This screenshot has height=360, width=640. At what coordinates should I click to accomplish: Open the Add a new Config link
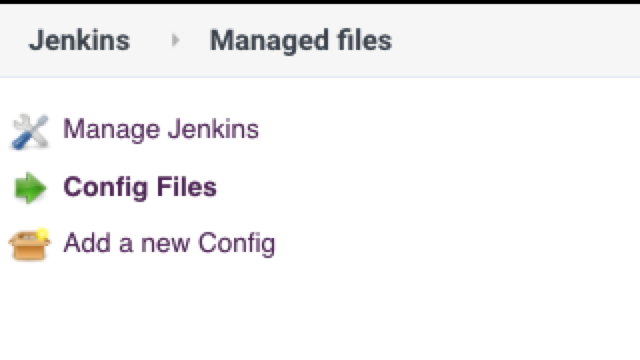point(169,243)
